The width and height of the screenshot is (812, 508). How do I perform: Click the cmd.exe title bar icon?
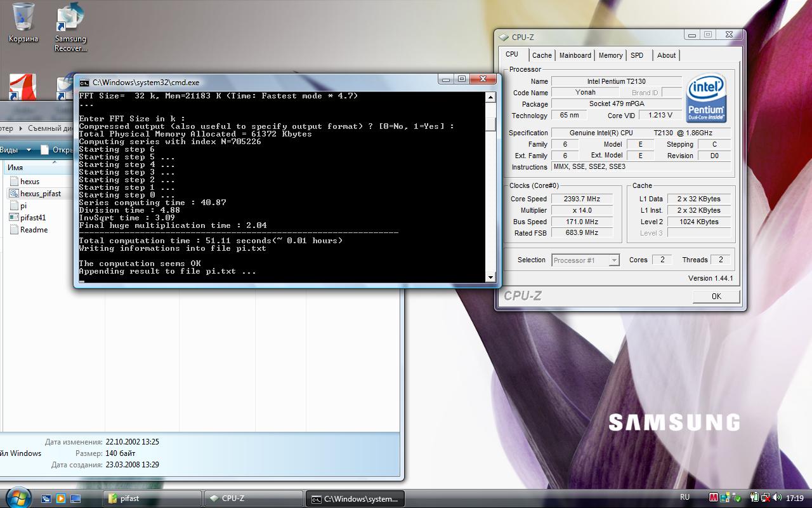[x=84, y=83]
